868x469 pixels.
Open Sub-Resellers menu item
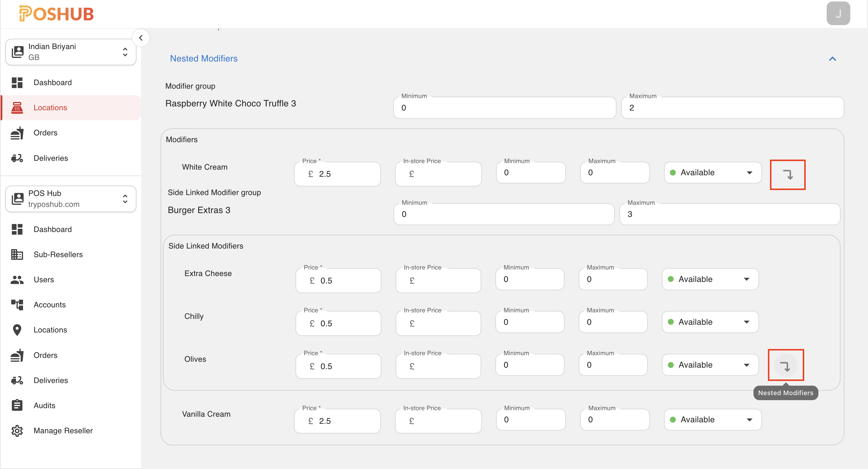pos(71,254)
